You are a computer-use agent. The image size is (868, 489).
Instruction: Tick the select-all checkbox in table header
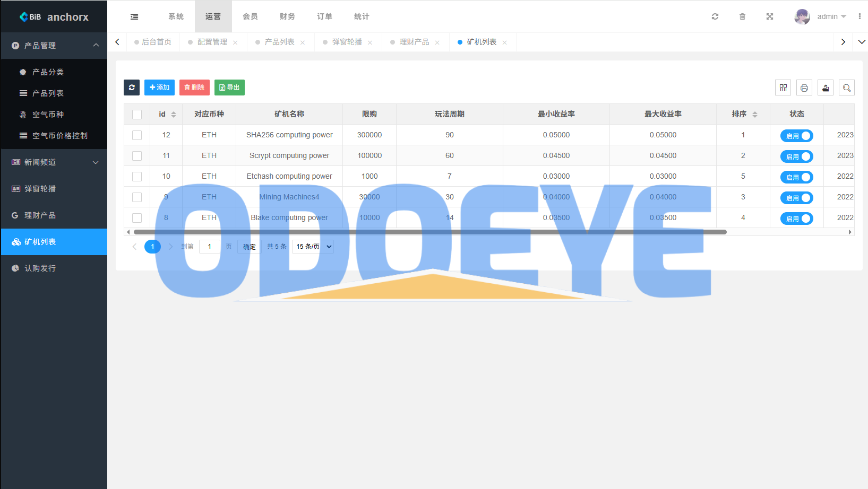[x=137, y=115]
